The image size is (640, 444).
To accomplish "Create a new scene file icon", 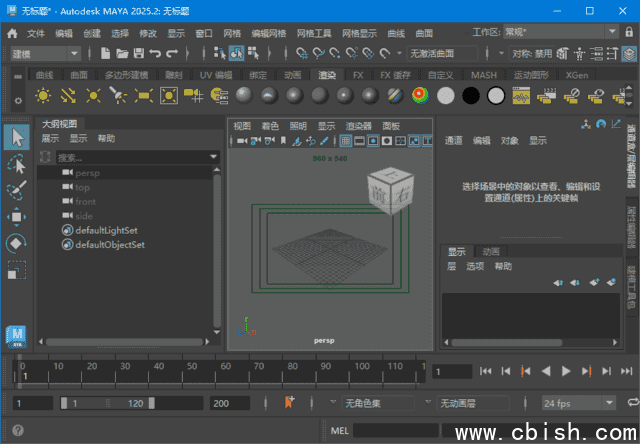I will coord(105,53).
